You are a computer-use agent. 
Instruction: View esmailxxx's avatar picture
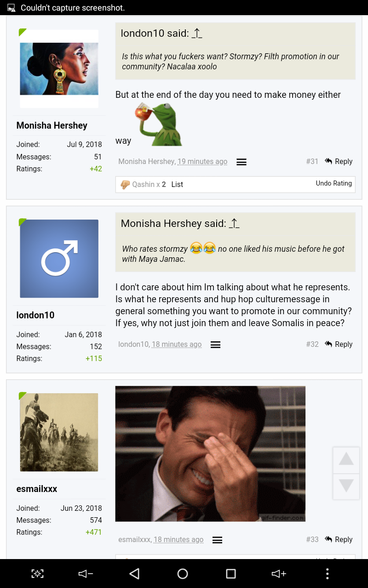pos(59,432)
